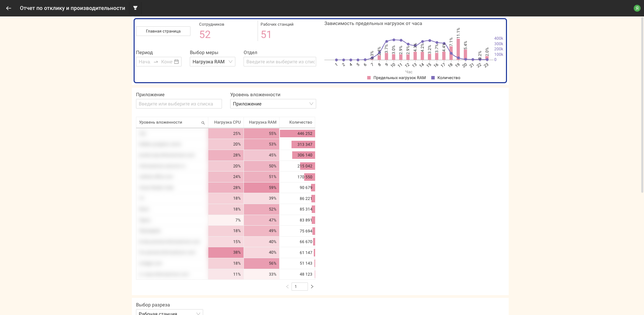The height and width of the screenshot is (315, 644).
Task: Click the Количество column header
Action: point(300,122)
